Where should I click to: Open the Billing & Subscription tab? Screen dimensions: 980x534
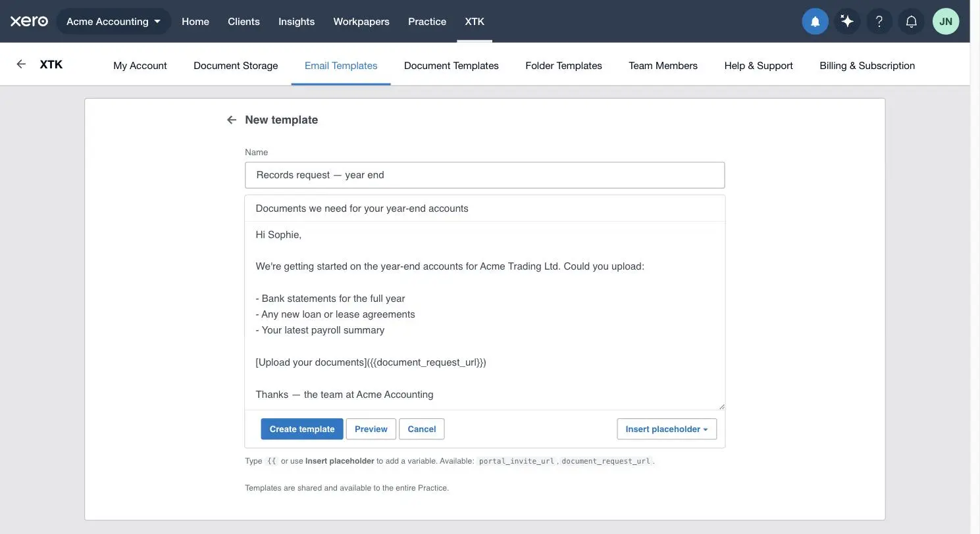[867, 66]
